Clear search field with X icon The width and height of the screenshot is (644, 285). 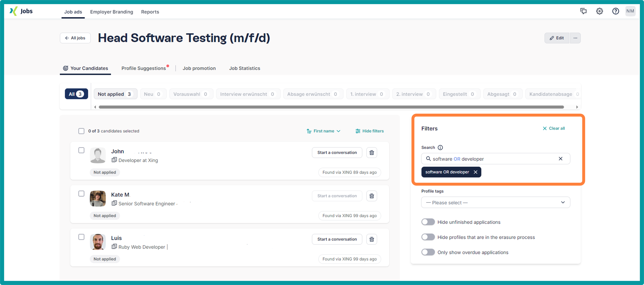(x=560, y=159)
